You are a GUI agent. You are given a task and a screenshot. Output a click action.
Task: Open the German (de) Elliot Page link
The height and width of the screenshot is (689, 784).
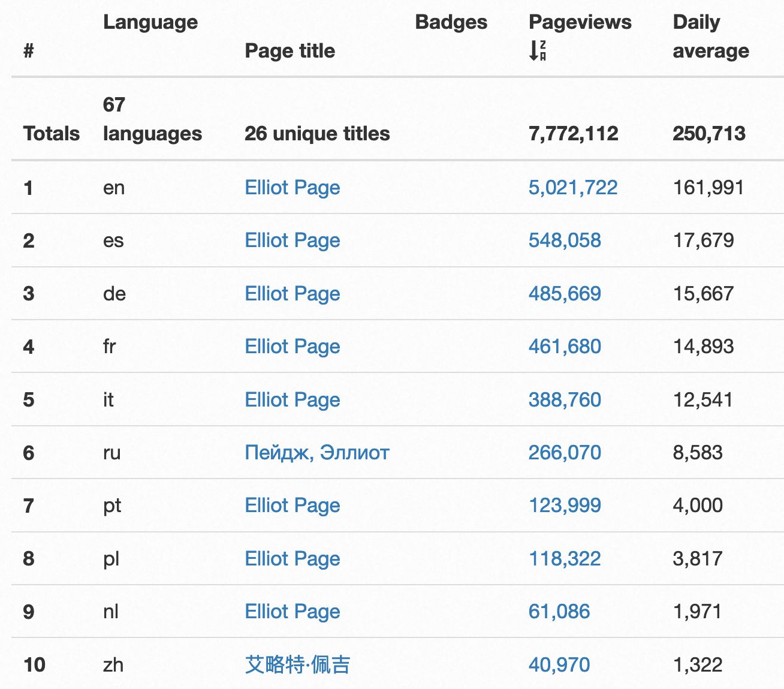293,294
